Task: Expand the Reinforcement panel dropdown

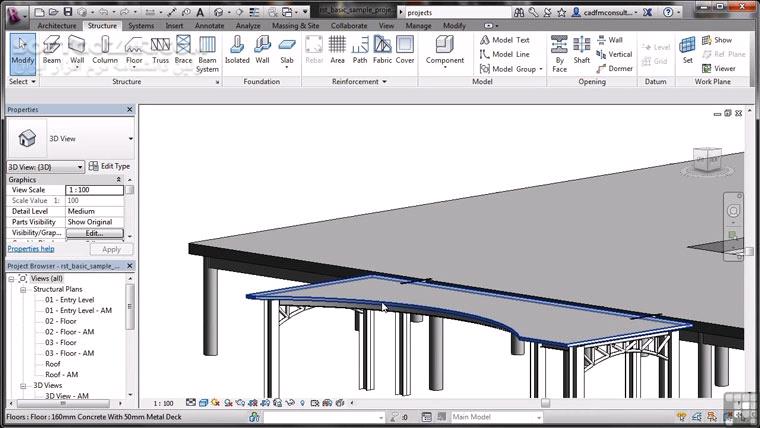Action: pos(359,81)
